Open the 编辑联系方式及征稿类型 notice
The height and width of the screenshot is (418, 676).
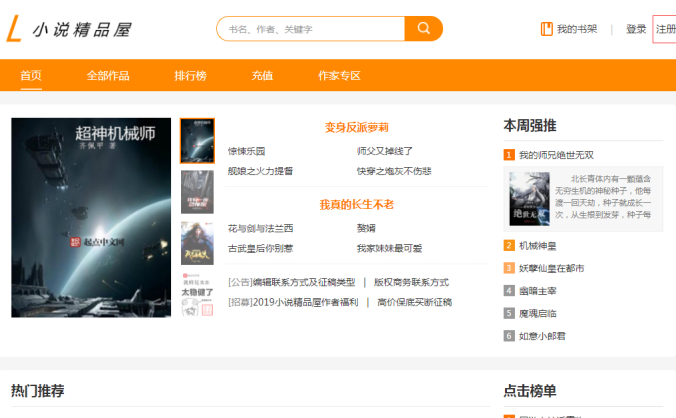(304, 282)
